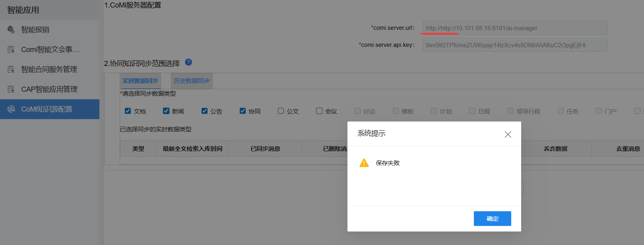Switch to 实时数据同步 tab

coord(140,81)
